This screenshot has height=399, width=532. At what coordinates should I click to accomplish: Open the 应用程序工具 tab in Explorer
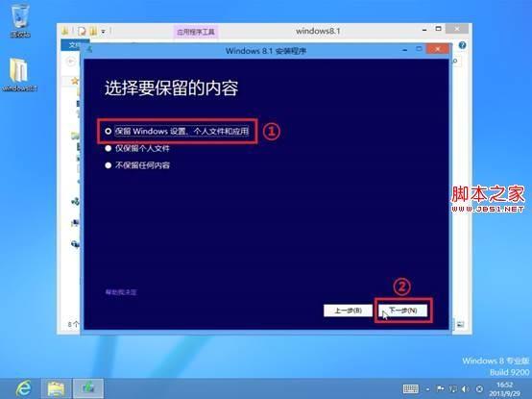[196, 33]
